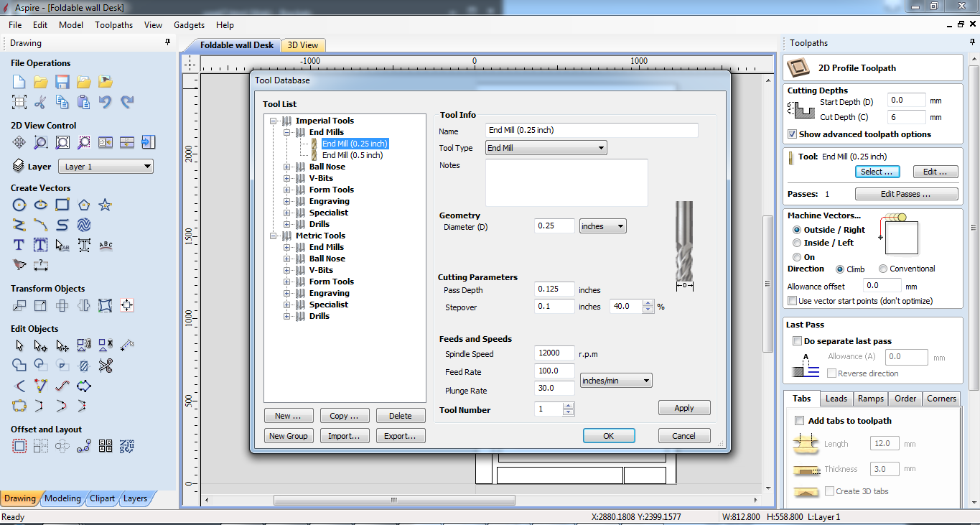Screen dimensions: 980x525
Task: Choose the Draw Polyline tool
Action: click(19, 225)
